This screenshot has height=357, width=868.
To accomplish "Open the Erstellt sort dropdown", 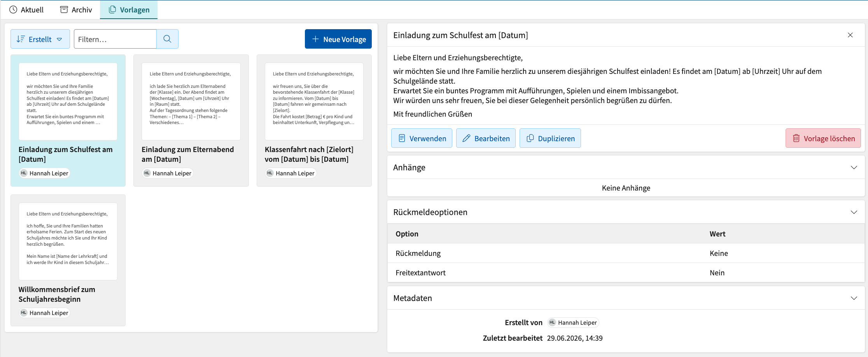I will click(x=40, y=39).
